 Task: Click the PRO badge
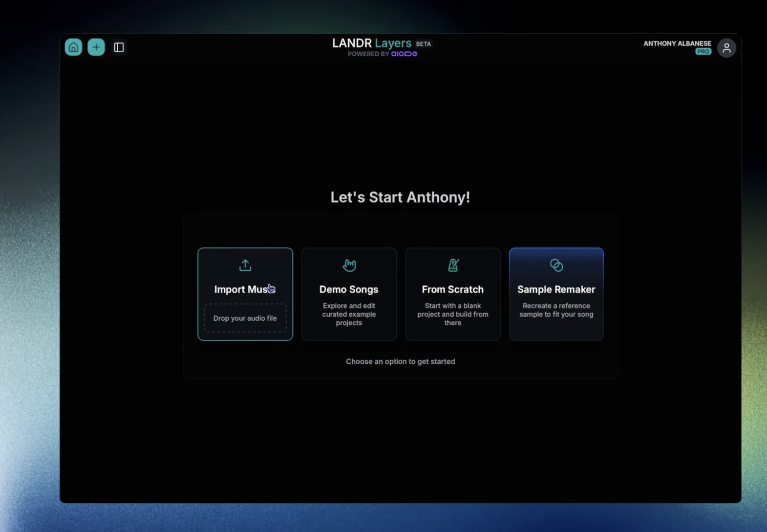pyautogui.click(x=703, y=52)
